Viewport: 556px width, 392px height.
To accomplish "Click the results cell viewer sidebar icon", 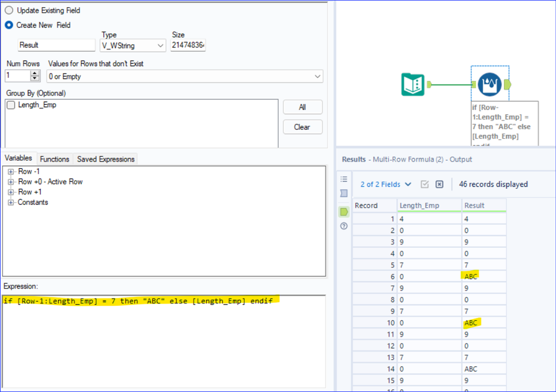I will pos(344,193).
